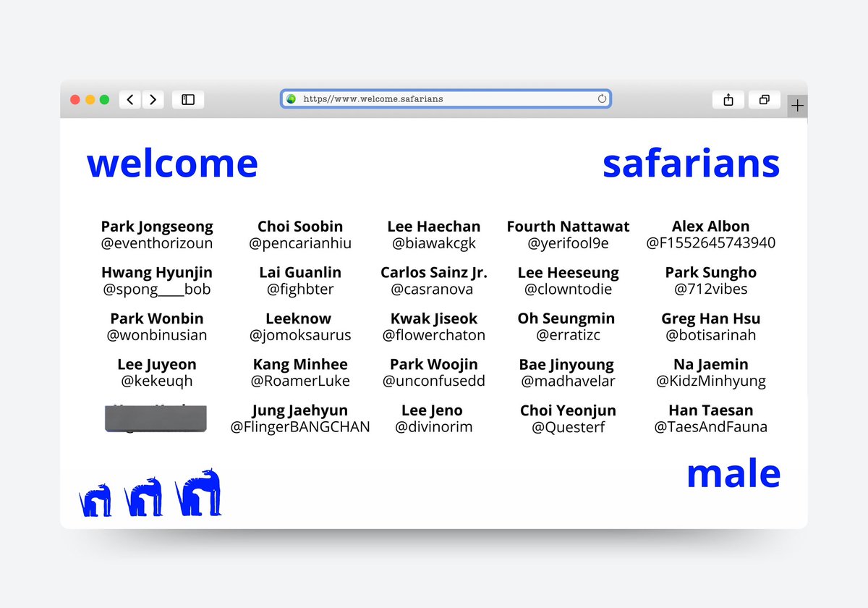The image size is (868, 608).
Task: Click the browser forward arrow
Action: [153, 100]
